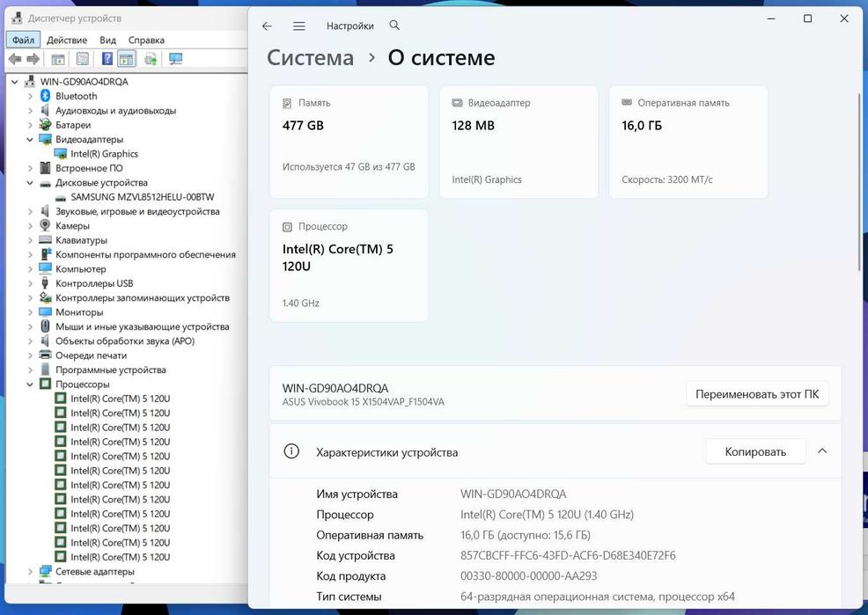Click the computer icon beside WIN-GD90AO4DRQA tree root
This screenshot has height=615, width=868.
[x=30, y=81]
